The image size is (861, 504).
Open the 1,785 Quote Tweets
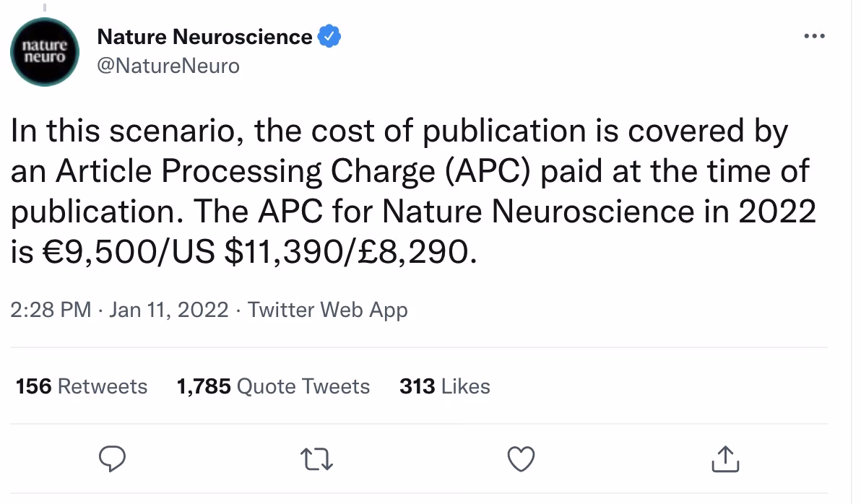click(x=273, y=386)
